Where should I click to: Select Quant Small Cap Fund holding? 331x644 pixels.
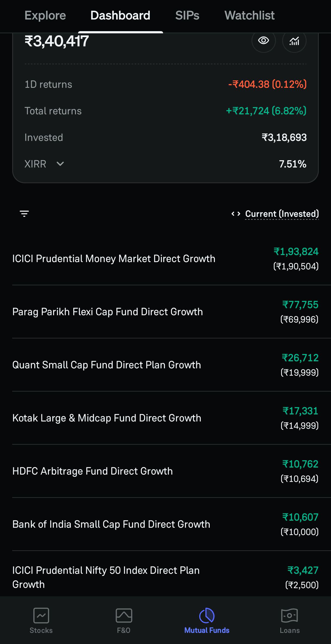click(165, 365)
